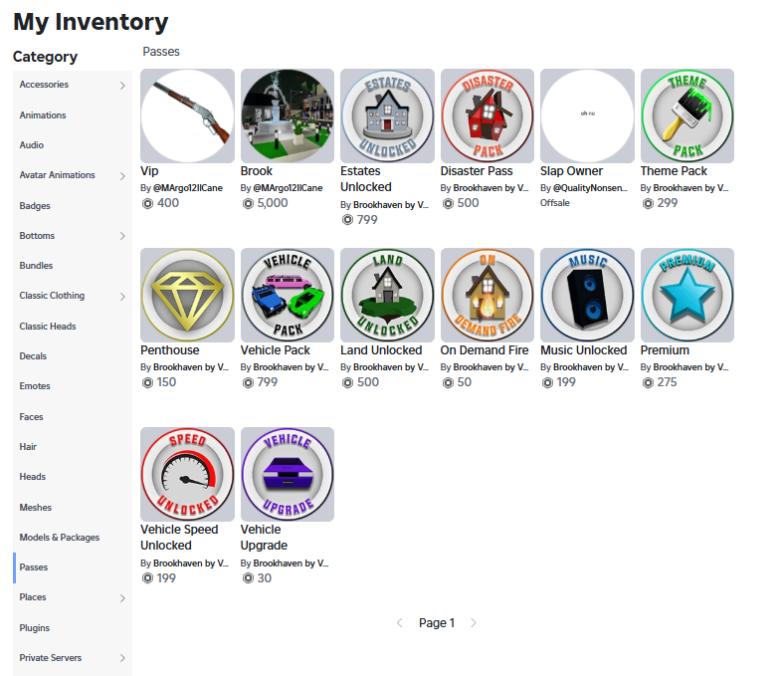Open @MArgo12IICane creator link under Brook
Image resolution: width=784 pixels, height=676 pixels.
288,188
